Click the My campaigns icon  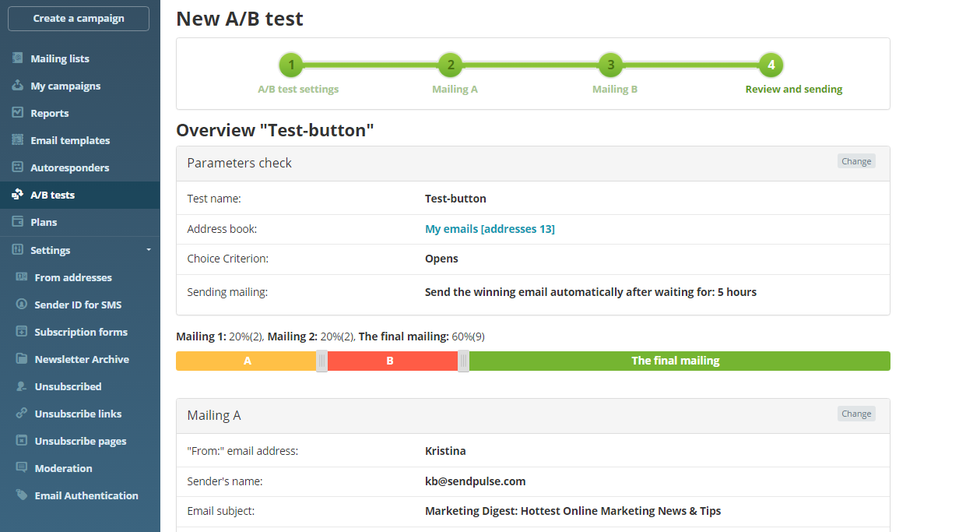(x=17, y=86)
